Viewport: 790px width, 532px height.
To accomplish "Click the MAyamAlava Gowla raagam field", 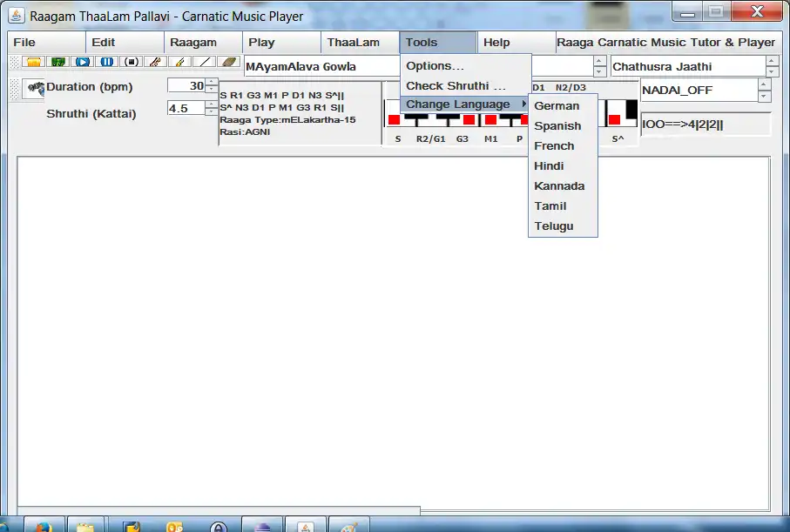I will click(x=322, y=66).
